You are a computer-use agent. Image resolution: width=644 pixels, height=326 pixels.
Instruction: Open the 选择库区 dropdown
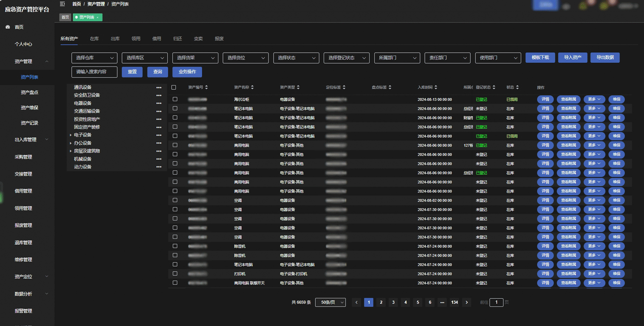coord(145,58)
